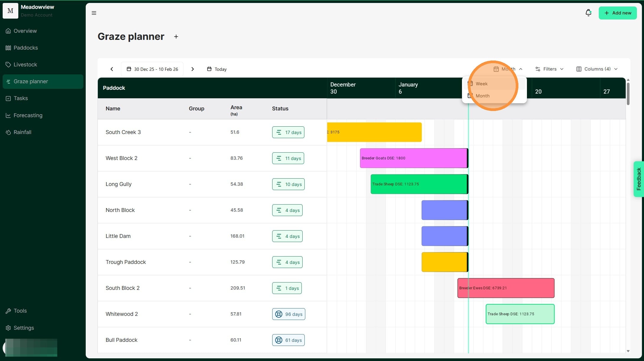Click the Add new button
The image size is (644, 361).
click(617, 13)
